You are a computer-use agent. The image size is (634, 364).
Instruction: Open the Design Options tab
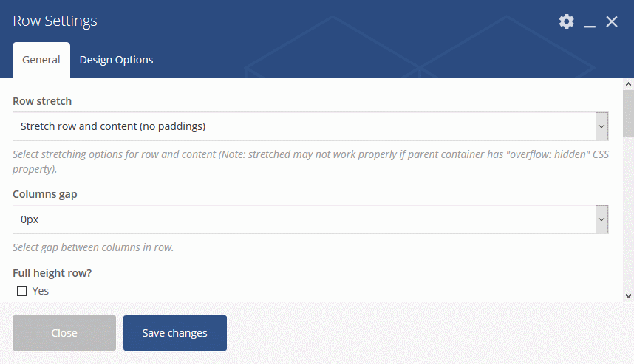[117, 60]
